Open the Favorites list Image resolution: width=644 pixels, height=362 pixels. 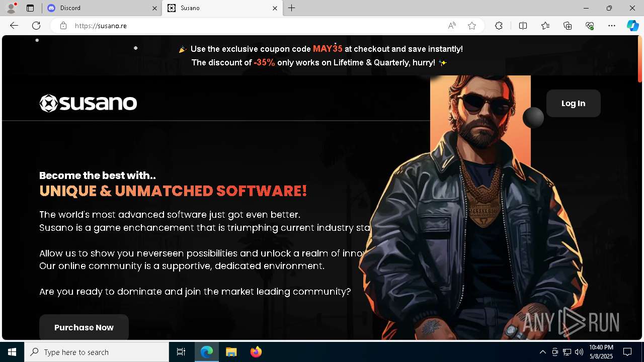tap(545, 26)
